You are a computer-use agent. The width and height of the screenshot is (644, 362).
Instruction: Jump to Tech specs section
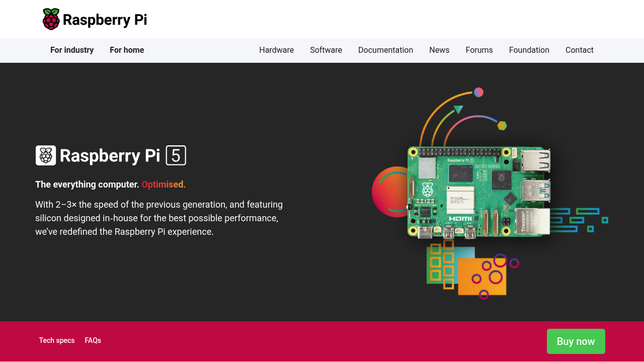tap(57, 340)
